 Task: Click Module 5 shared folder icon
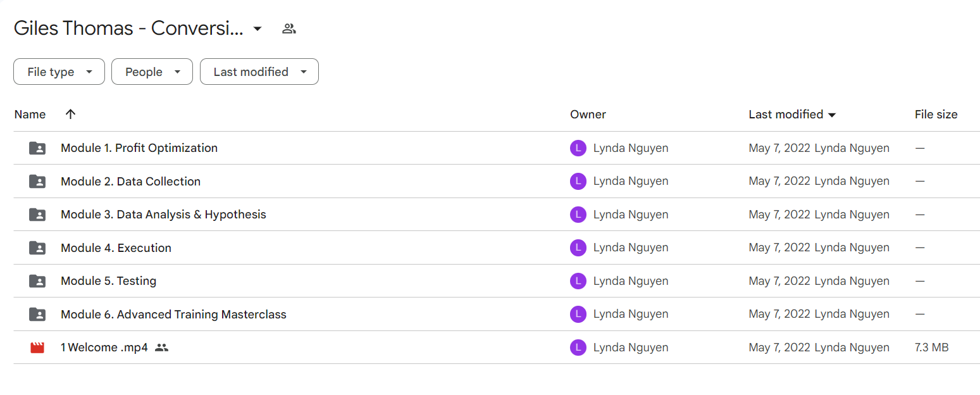click(x=37, y=281)
